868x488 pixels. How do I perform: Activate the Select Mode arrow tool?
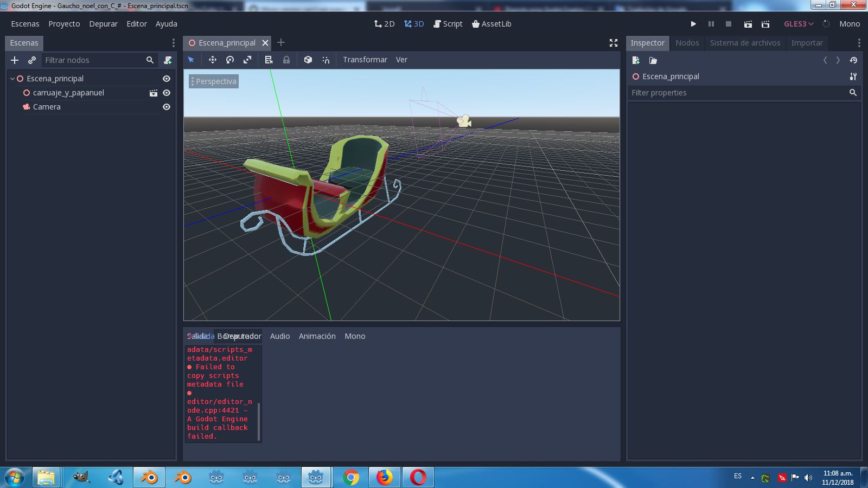pos(191,60)
